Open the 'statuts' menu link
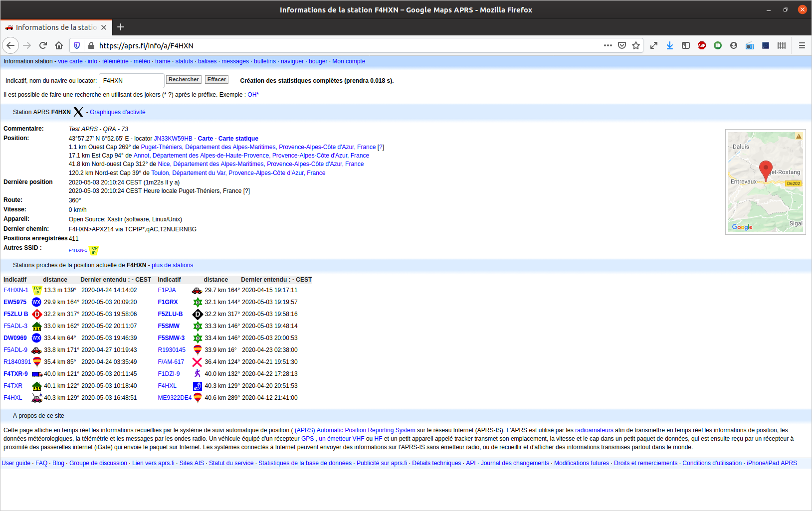The image size is (812, 511). (x=184, y=61)
